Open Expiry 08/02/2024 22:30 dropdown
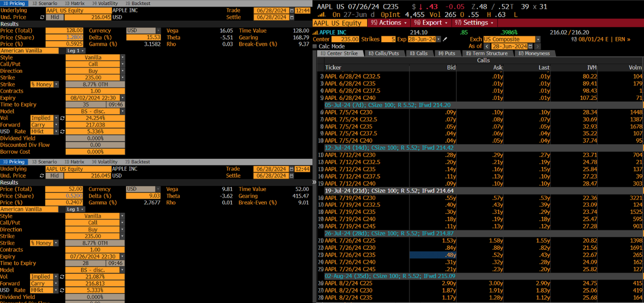 coord(122,98)
